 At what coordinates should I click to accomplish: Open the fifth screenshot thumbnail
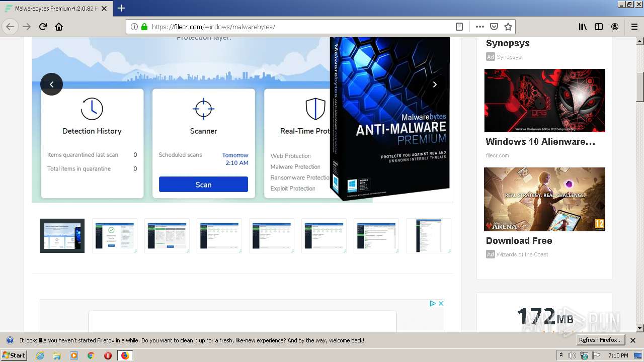tap(272, 236)
